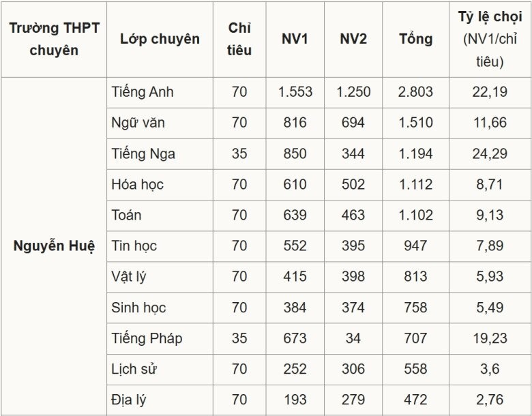
Task: Select the 'Sinh học' row label
Action: tap(139, 308)
